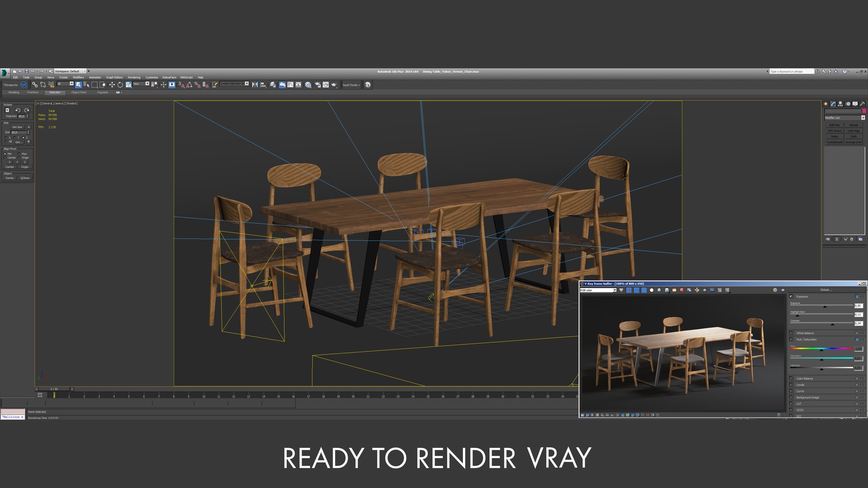Open the Curve Editor icon
Screen dimensions: 868x488
point(290,84)
